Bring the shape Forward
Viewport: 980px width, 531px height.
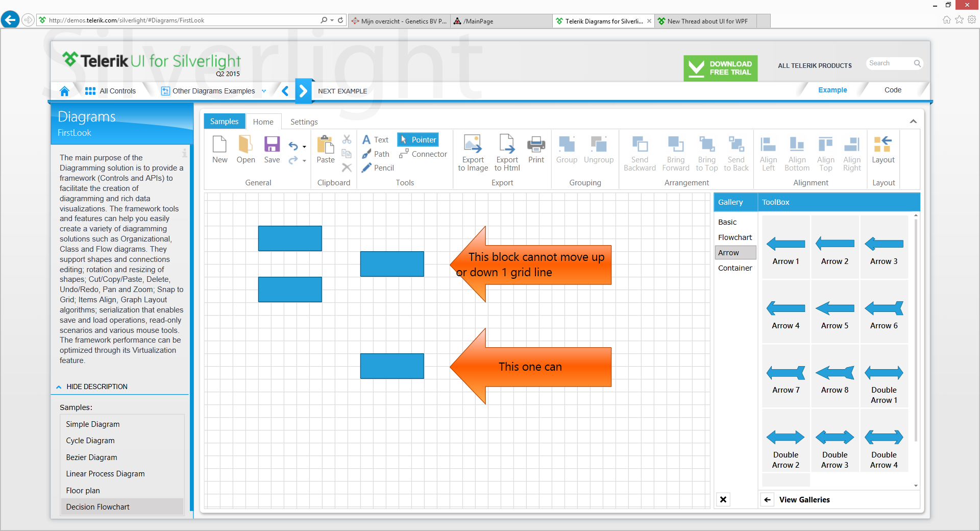[x=676, y=153]
